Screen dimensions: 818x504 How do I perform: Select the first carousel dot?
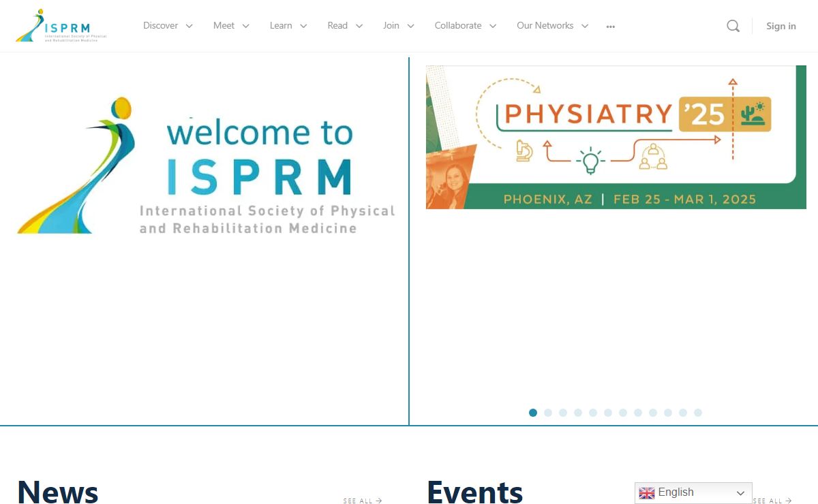(533, 413)
